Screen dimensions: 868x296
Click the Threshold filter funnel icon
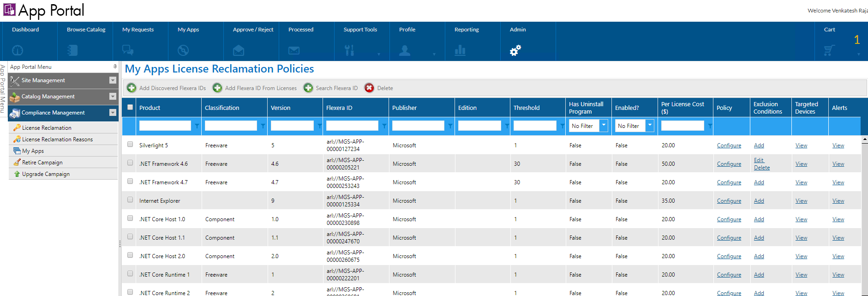[x=563, y=126]
